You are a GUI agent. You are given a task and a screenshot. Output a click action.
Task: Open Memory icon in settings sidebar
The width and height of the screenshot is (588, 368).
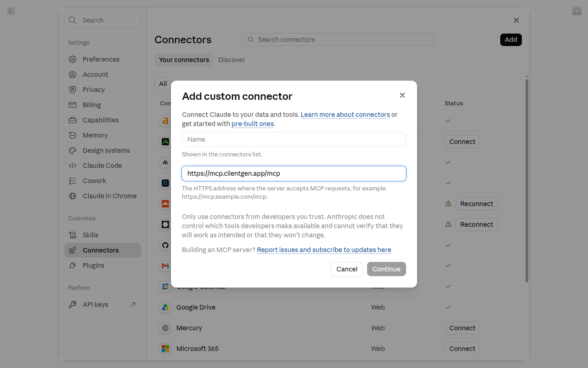pyautogui.click(x=73, y=135)
